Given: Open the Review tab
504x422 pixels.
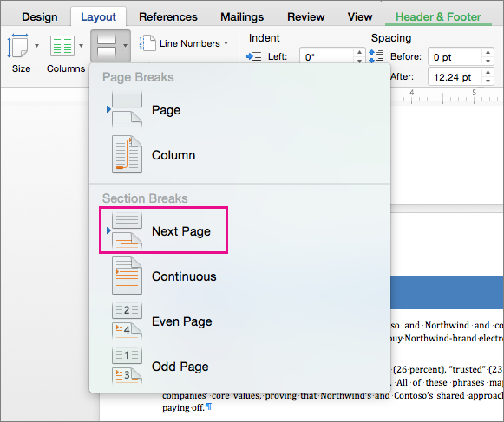Looking at the screenshot, I should click(305, 16).
